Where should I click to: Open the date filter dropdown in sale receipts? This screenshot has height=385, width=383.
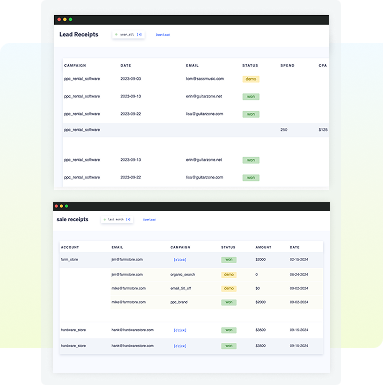tap(117, 220)
